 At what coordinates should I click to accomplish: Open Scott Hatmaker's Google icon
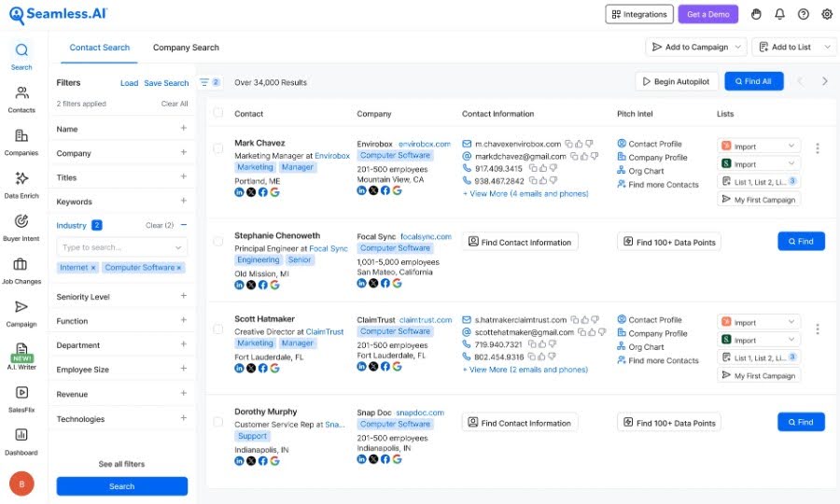click(x=274, y=368)
